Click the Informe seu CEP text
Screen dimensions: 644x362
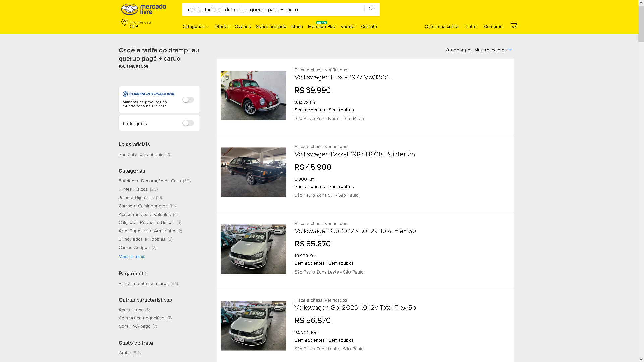pos(140,24)
